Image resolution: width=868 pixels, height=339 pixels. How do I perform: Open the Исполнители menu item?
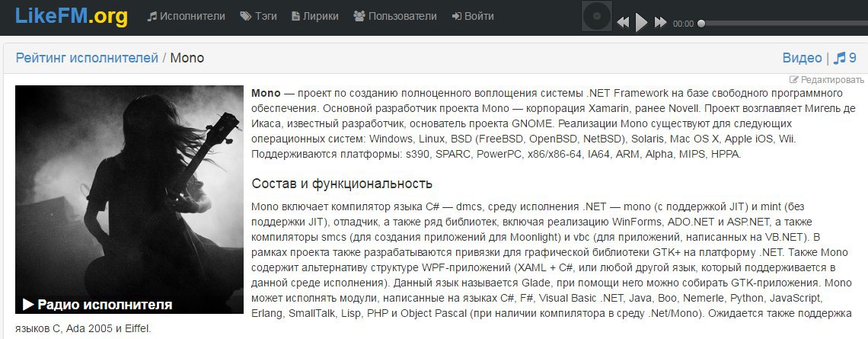[x=187, y=16]
